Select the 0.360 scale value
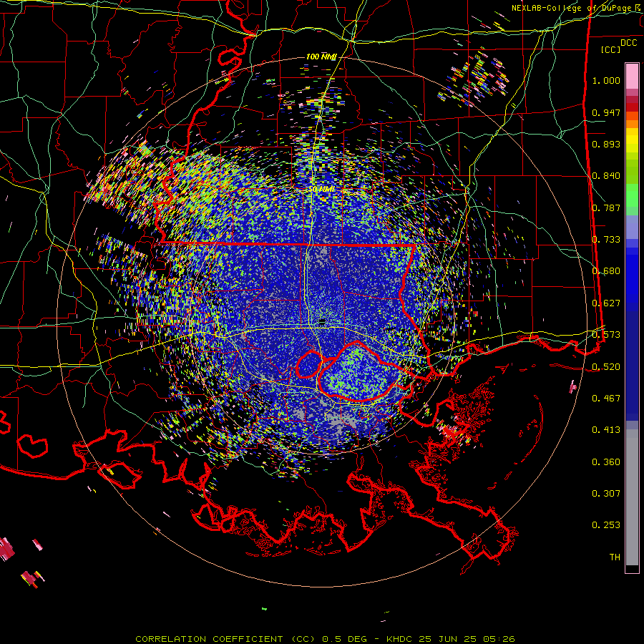Screen dimensions: 644x644 (606, 462)
